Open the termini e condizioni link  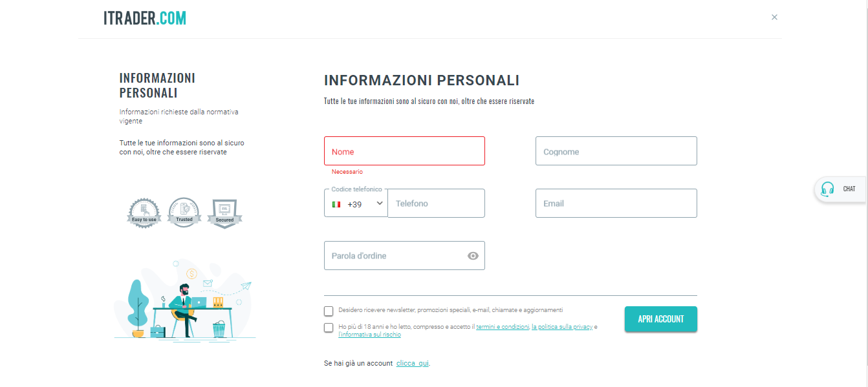[x=503, y=326]
